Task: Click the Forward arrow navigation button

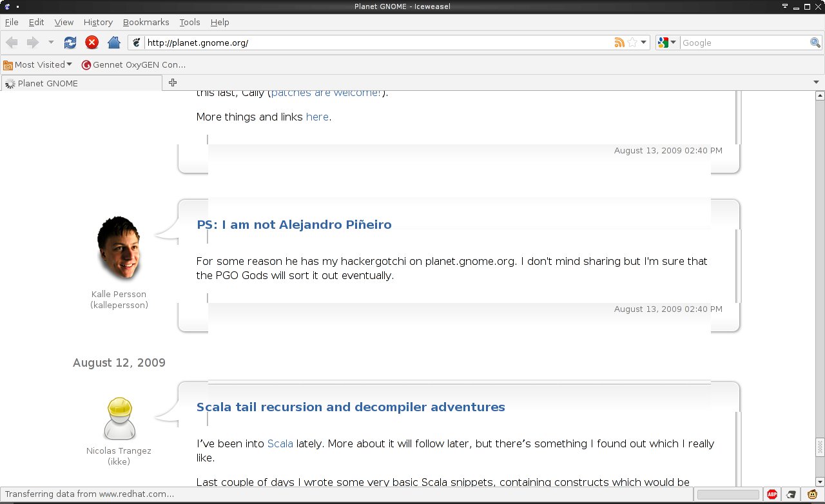Action: (x=32, y=43)
